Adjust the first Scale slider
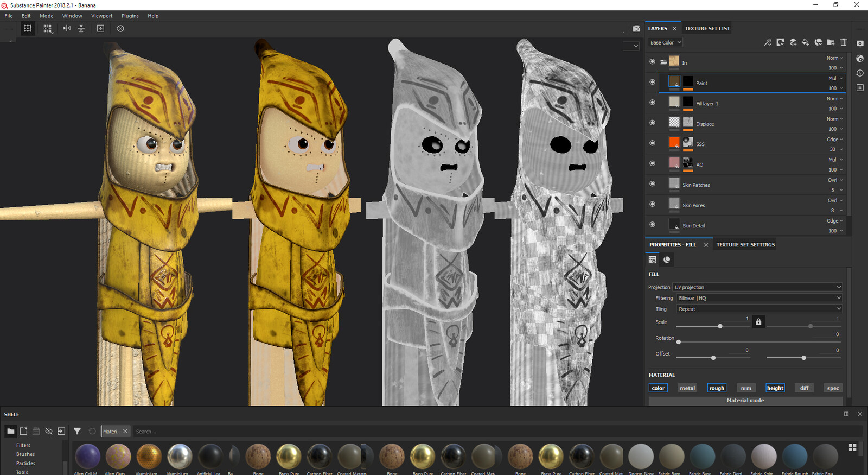The image size is (868, 475). [713, 326]
